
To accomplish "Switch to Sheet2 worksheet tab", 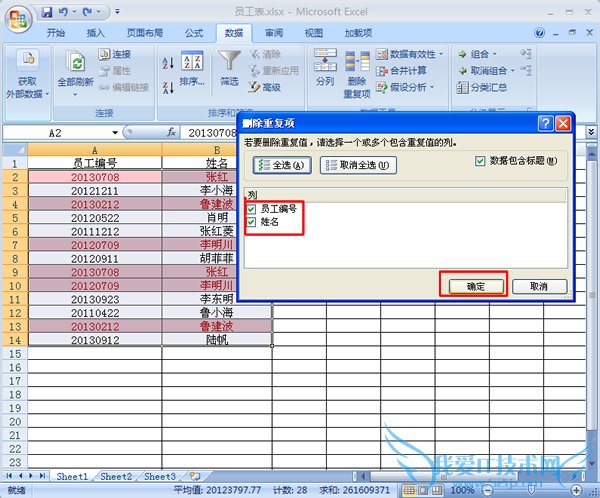I will (116, 476).
